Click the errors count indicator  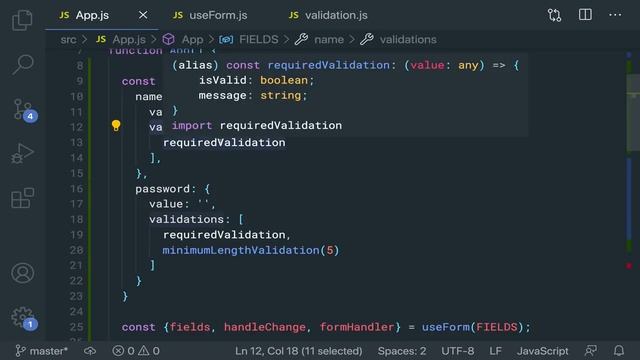pyautogui.click(x=124, y=351)
